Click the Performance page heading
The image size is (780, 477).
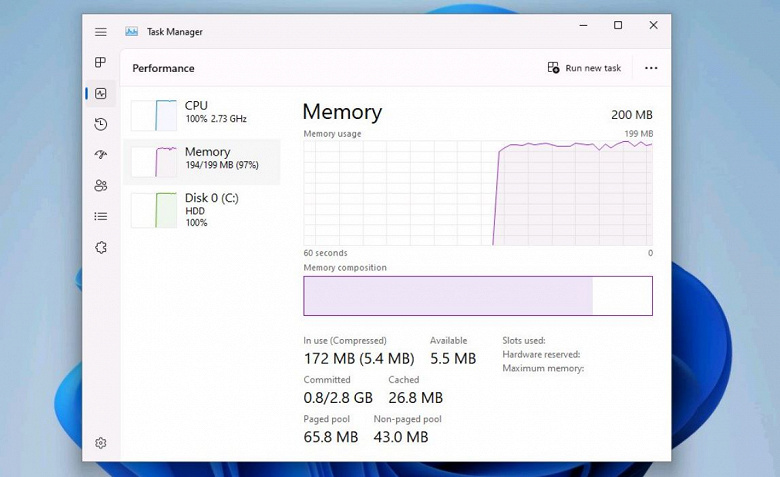pyautogui.click(x=163, y=68)
